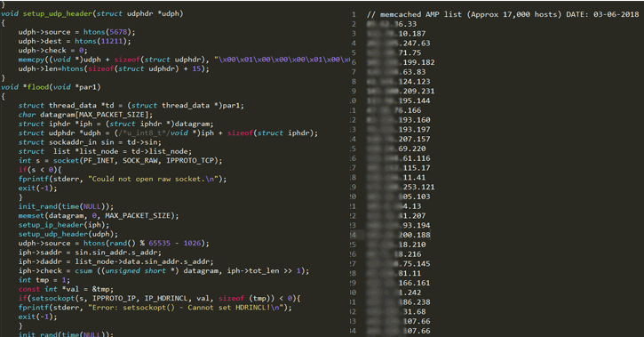Click the udph->len=htons(sizeof(struct udphdr) + 15) line
Viewport: 644px width, 337px height.
114,68
